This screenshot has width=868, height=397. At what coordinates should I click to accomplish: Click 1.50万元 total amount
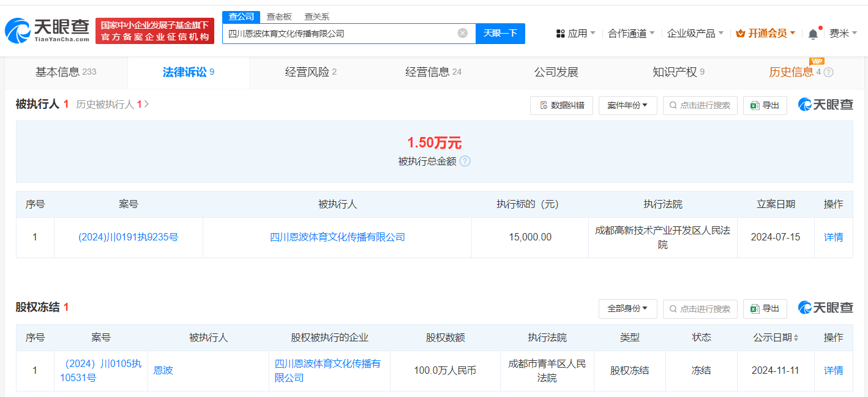tap(435, 143)
